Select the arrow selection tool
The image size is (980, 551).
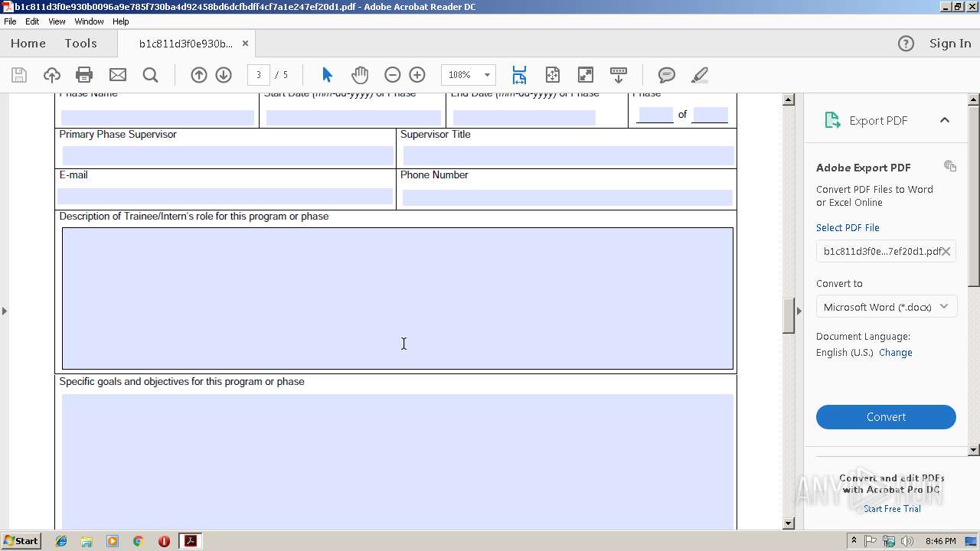328,75
